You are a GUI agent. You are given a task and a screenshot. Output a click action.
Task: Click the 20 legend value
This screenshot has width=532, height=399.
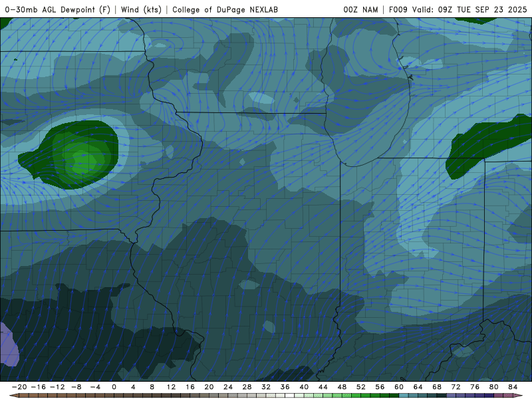[209, 387]
